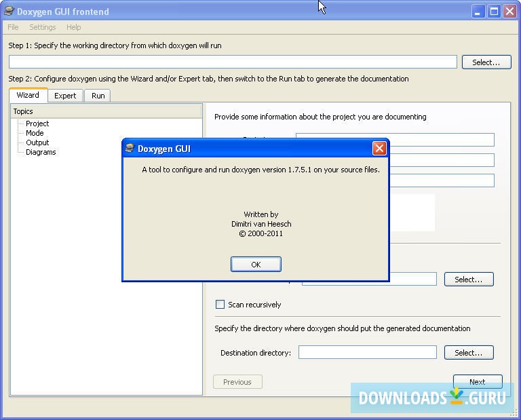Open the Help menu

(x=73, y=27)
